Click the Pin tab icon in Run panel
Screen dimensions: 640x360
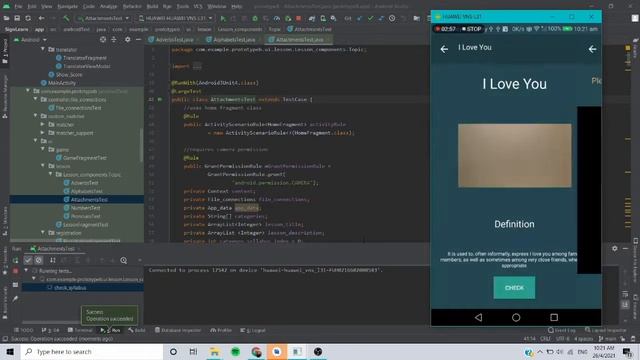point(15,299)
